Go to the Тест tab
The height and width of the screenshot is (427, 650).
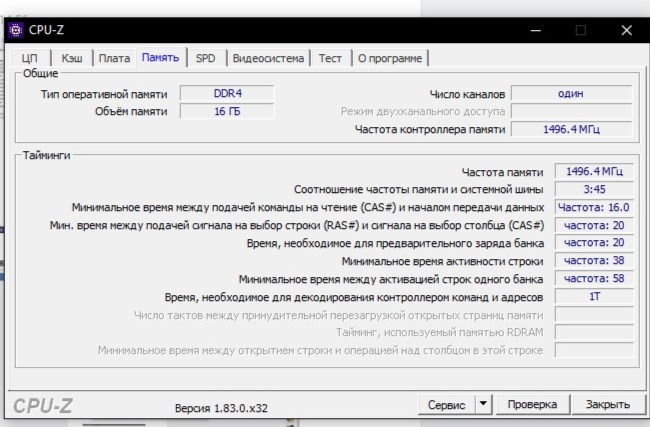click(x=330, y=59)
